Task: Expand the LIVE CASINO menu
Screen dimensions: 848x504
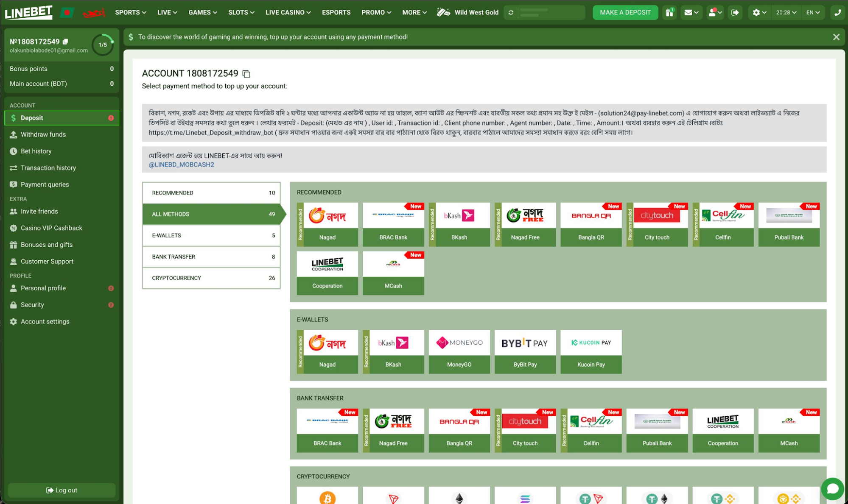Action: coord(288,13)
